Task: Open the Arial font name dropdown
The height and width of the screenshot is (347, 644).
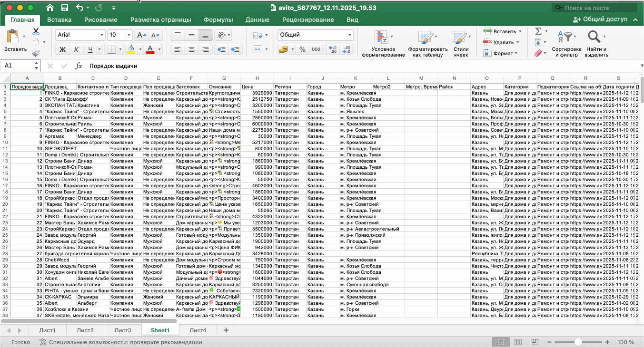Action: [101, 35]
